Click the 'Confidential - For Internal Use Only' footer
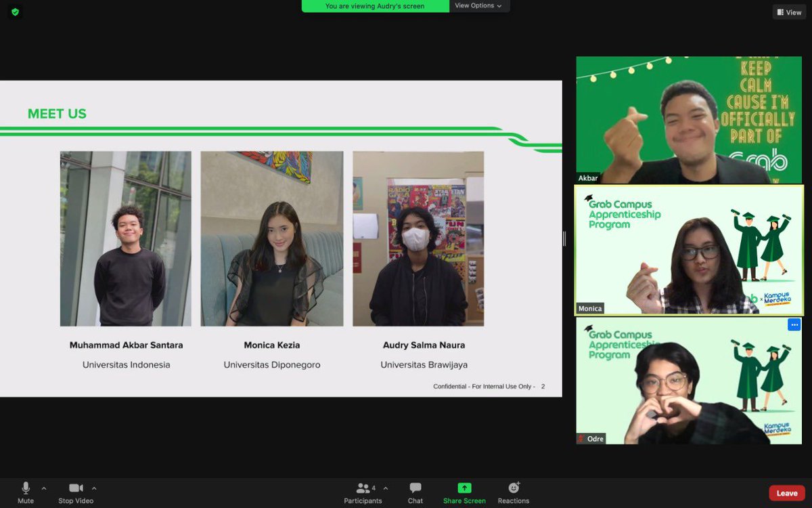The image size is (812, 508). [484, 387]
